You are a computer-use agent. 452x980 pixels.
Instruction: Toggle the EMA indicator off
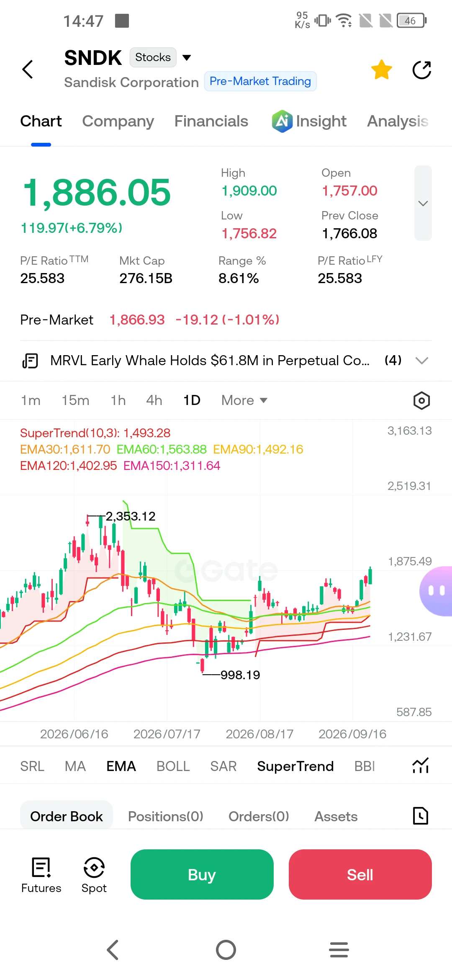coord(121,766)
